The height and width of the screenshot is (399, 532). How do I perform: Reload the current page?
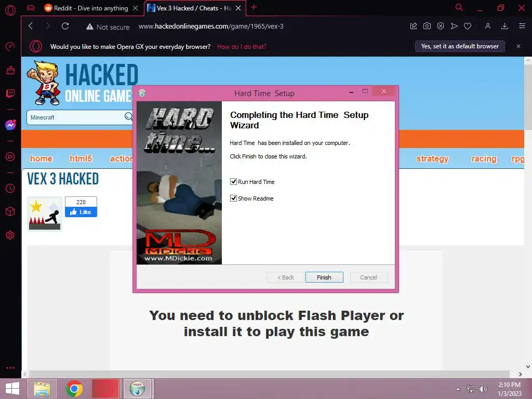65,26
